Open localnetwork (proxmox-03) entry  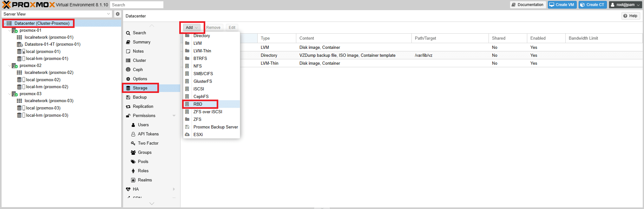[49, 101]
